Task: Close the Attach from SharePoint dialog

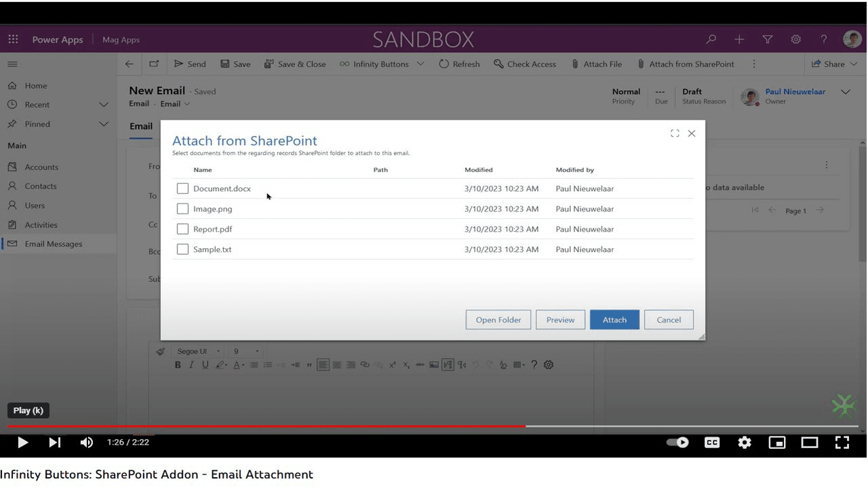Action: (x=692, y=134)
